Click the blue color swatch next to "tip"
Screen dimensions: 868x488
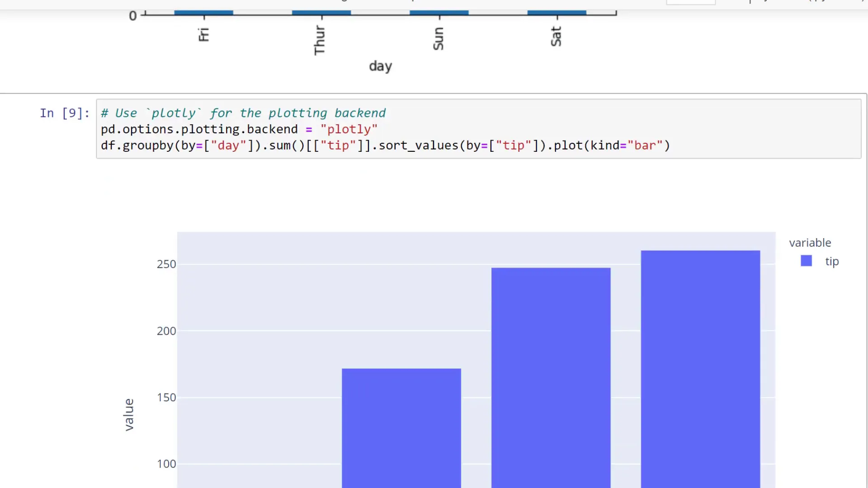tap(806, 261)
